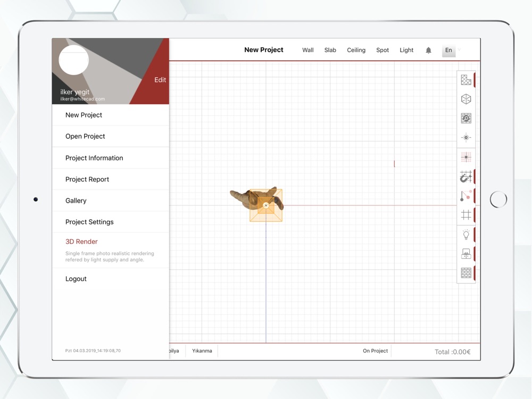The width and height of the screenshot is (532, 399).
Task: Select the orange object on canvas
Action: click(266, 205)
